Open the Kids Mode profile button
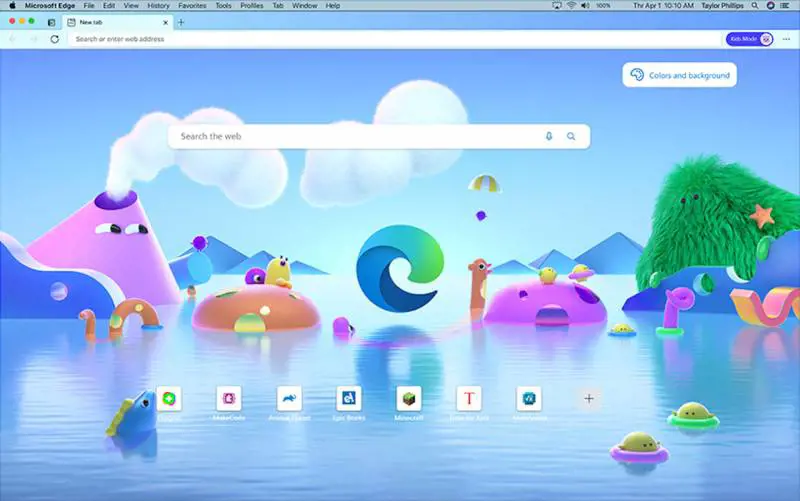 point(749,39)
